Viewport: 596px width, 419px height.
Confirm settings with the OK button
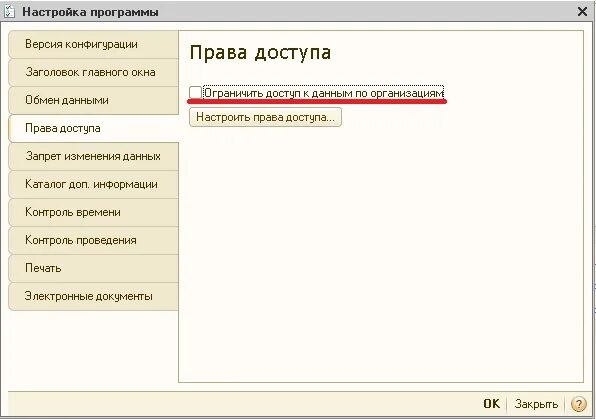pos(491,404)
